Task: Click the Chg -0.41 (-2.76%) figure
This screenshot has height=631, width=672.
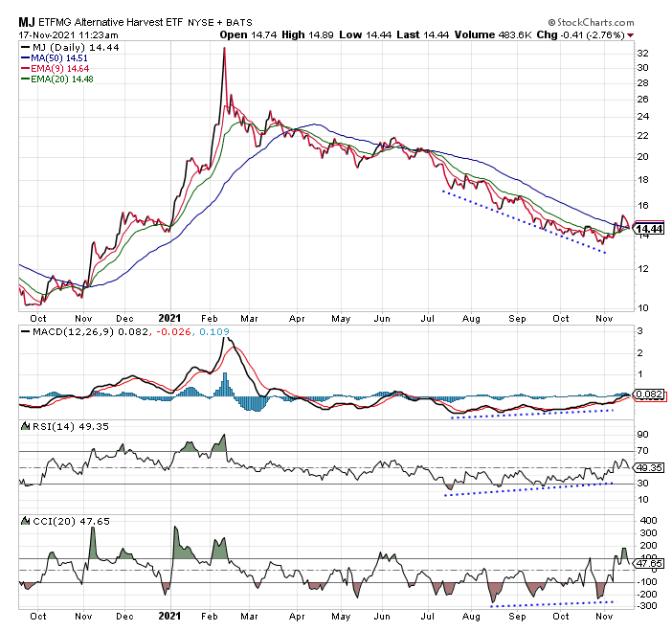Action: pos(580,35)
